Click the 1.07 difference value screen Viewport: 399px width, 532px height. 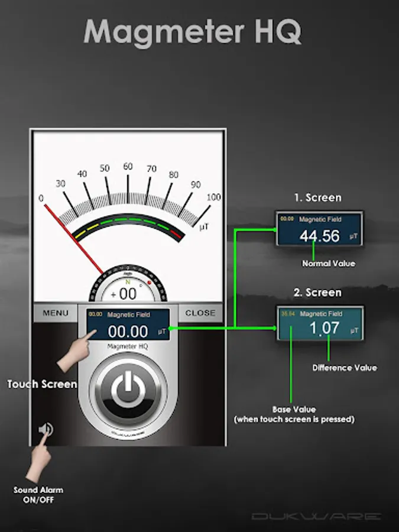pyautogui.click(x=320, y=323)
